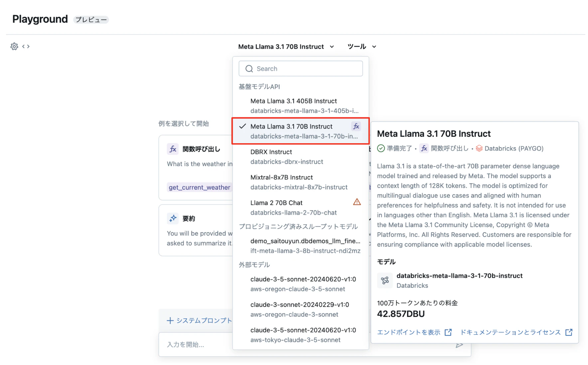This screenshot has height=365, width=588.
Task: Click the プレビュー badge
Action: pyautogui.click(x=91, y=20)
